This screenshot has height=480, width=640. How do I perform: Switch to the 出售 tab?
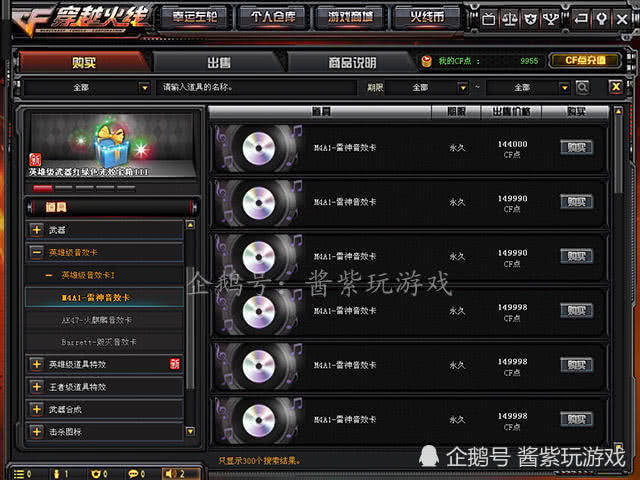pos(219,62)
